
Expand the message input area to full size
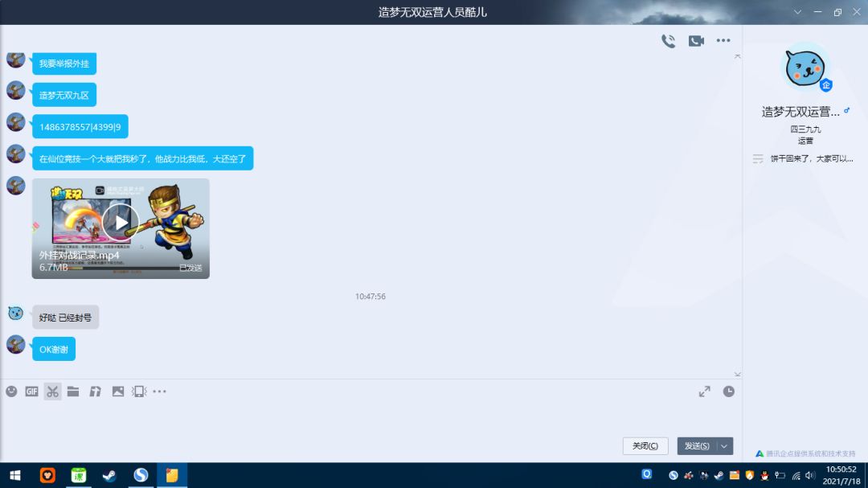coord(704,392)
